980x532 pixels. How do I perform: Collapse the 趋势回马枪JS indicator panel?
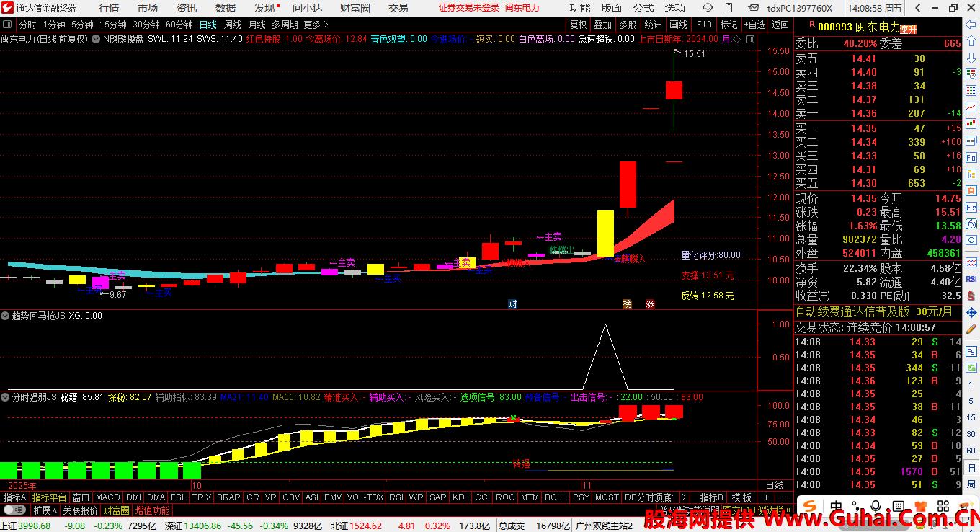pos(6,316)
